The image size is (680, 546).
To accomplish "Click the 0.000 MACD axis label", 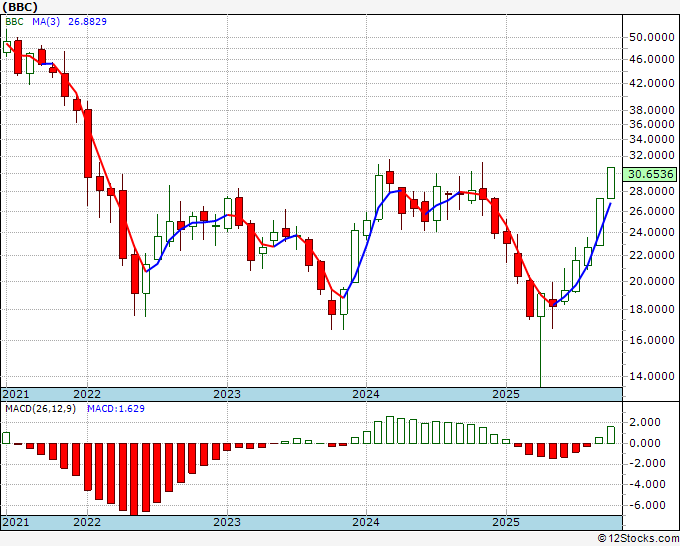I will [x=645, y=443].
